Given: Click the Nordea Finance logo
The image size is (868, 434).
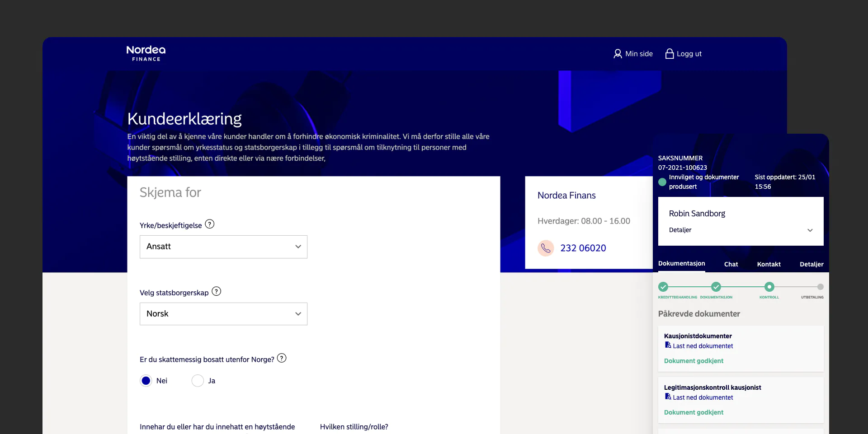Looking at the screenshot, I should (x=146, y=53).
